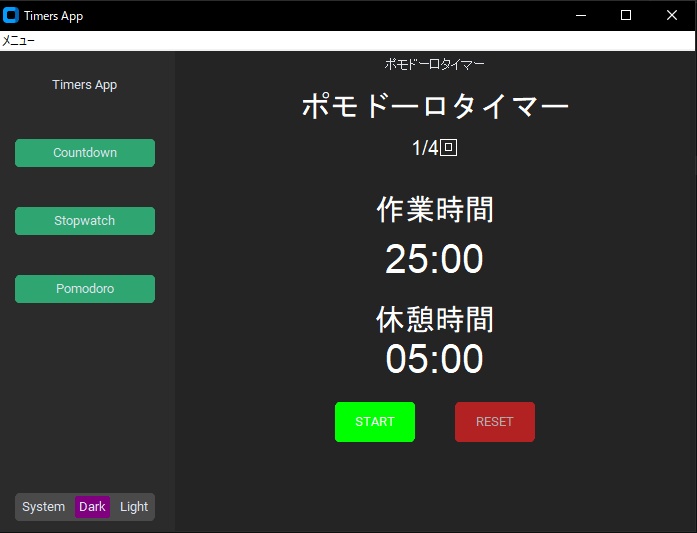Start the pomodoro timer with START

pyautogui.click(x=375, y=422)
